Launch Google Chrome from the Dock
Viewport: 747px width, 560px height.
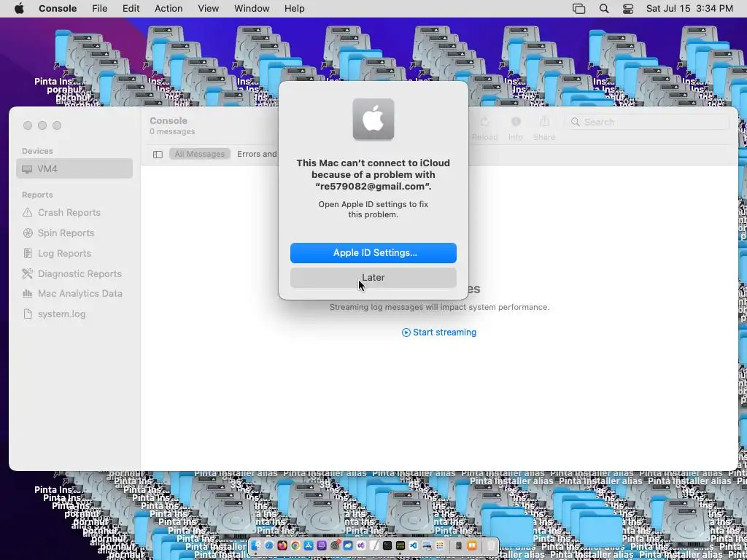[x=295, y=545]
